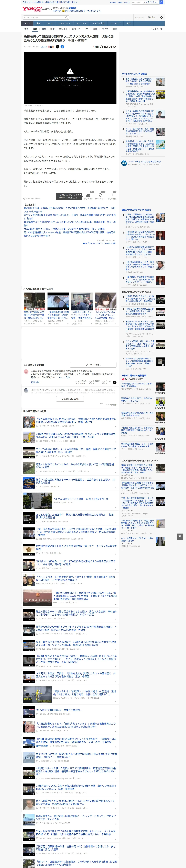Select the ライブ tab in main nav
This screenshot has width=186, height=868.
pyautogui.click(x=49, y=24)
